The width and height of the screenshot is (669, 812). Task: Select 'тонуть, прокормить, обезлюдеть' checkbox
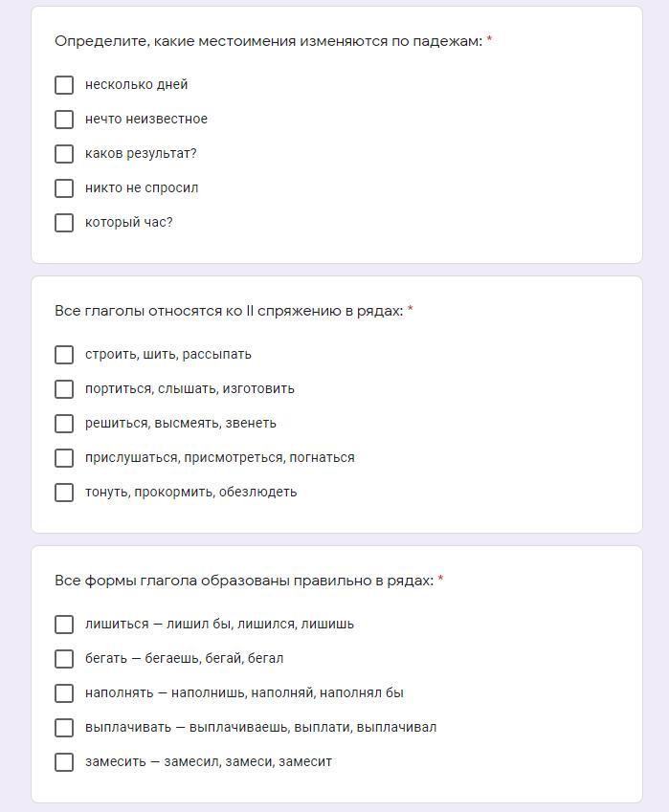click(64, 493)
